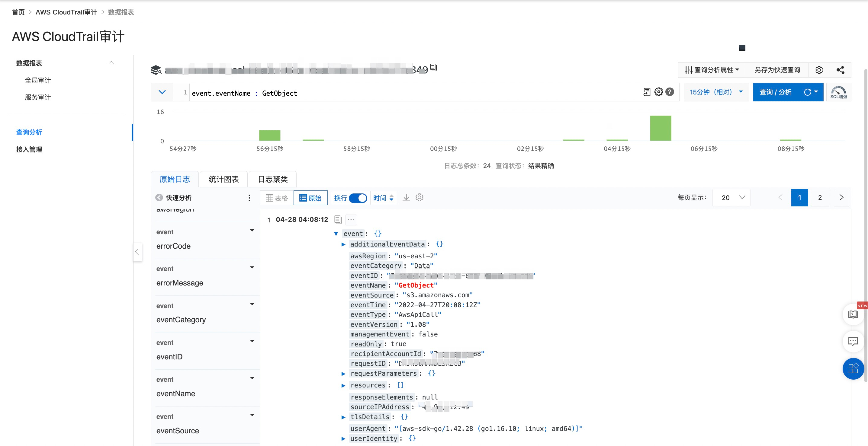Click the Query / Analyze button

click(775, 92)
